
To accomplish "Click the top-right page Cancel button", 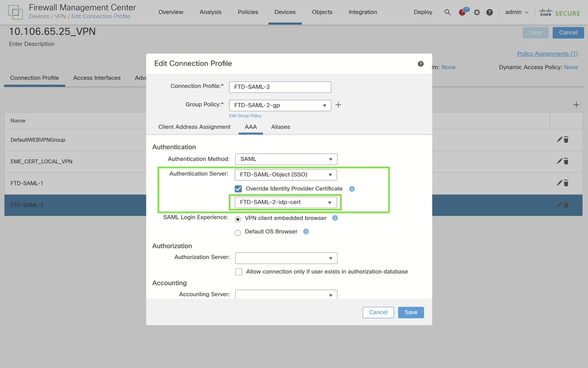I will click(x=568, y=32).
